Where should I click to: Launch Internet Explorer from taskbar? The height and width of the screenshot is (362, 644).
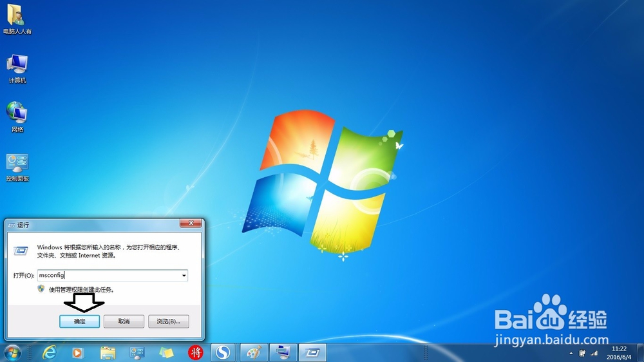pos(50,352)
